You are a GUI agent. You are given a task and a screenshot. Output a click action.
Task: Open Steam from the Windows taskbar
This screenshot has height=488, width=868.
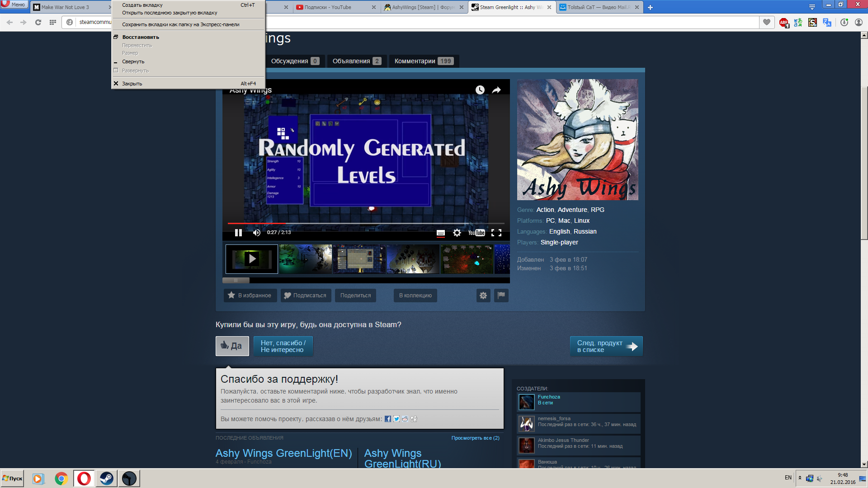[x=106, y=479]
